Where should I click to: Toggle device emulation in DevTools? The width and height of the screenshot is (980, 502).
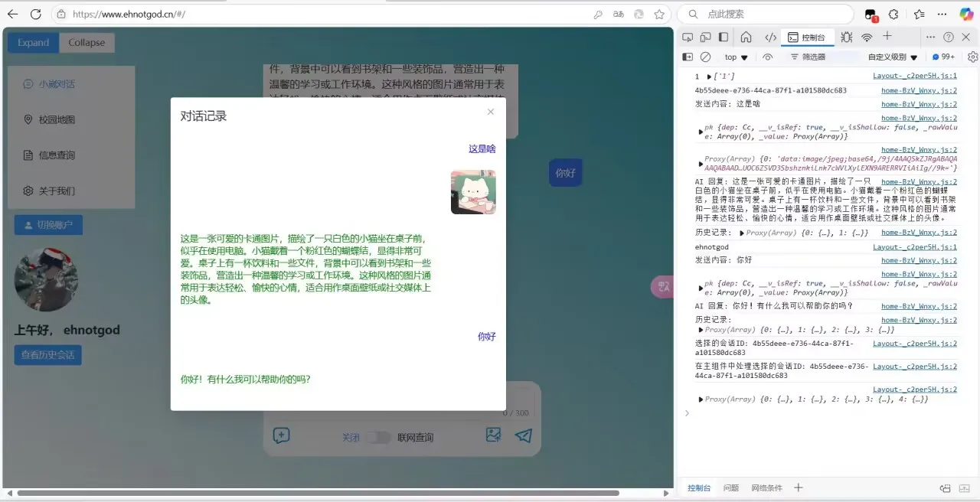click(x=705, y=37)
